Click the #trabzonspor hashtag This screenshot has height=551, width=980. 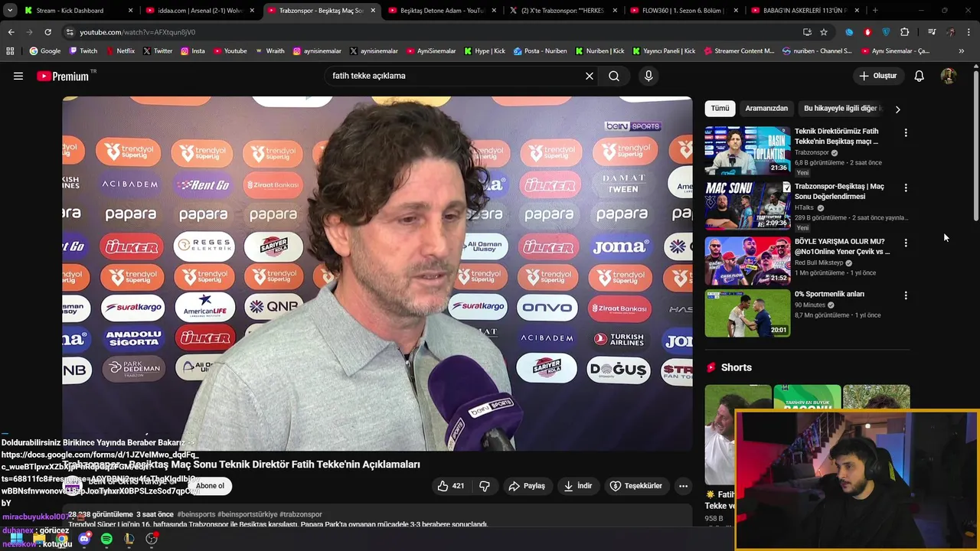click(301, 514)
